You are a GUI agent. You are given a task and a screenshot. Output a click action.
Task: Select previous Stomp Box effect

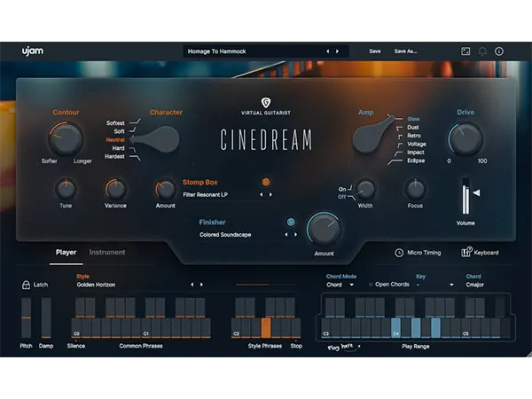261,195
